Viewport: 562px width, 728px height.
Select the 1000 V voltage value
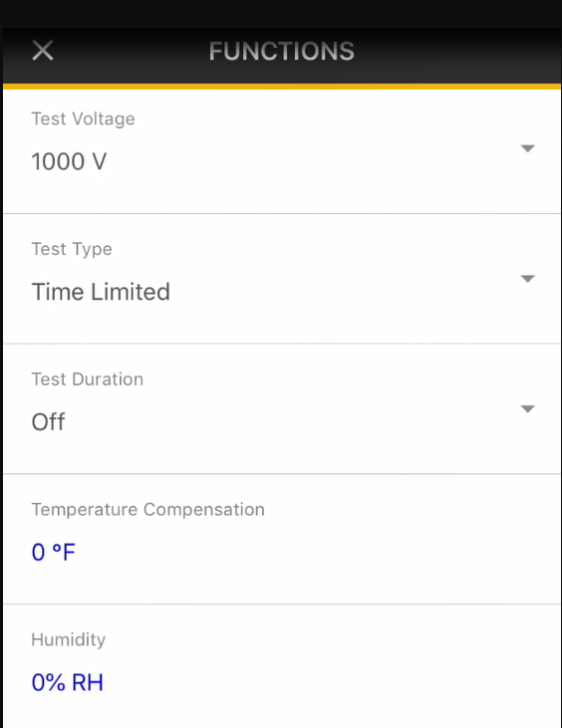click(69, 162)
